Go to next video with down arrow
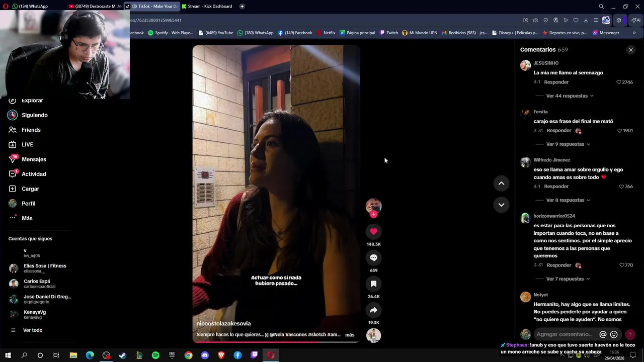 coord(501,205)
